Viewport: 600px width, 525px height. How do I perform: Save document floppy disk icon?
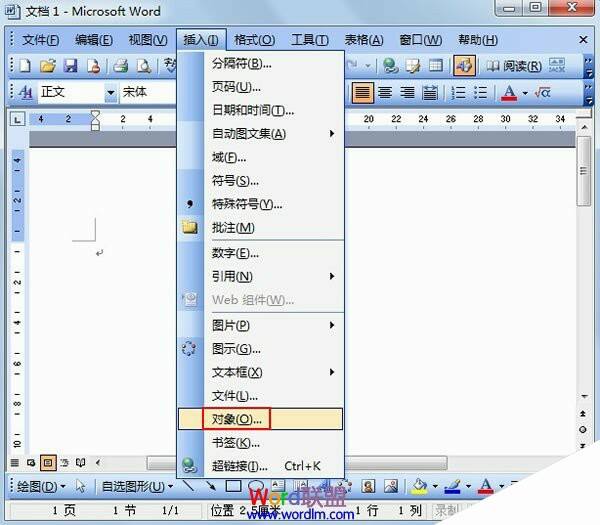[70, 66]
